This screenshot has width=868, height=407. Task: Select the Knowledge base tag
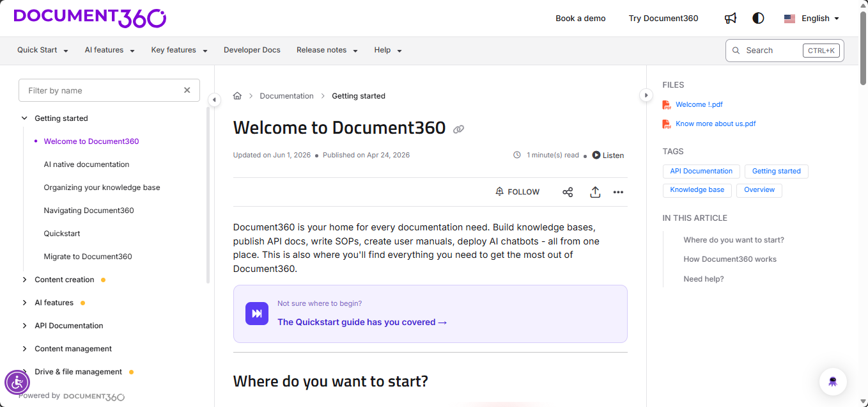pos(697,190)
